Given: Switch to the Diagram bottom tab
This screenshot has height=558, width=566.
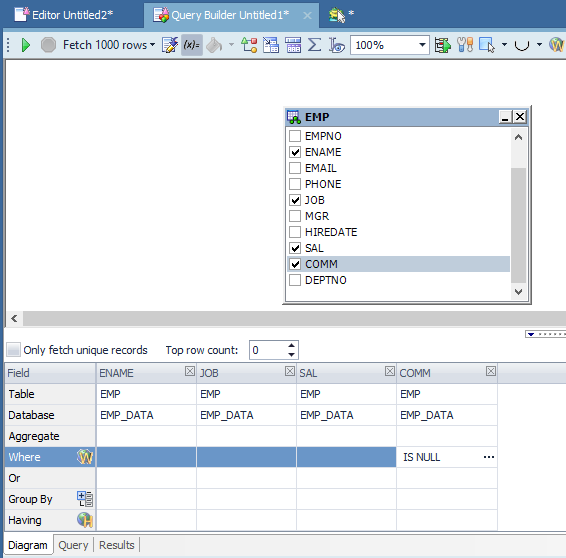Looking at the screenshot, I should click(28, 545).
